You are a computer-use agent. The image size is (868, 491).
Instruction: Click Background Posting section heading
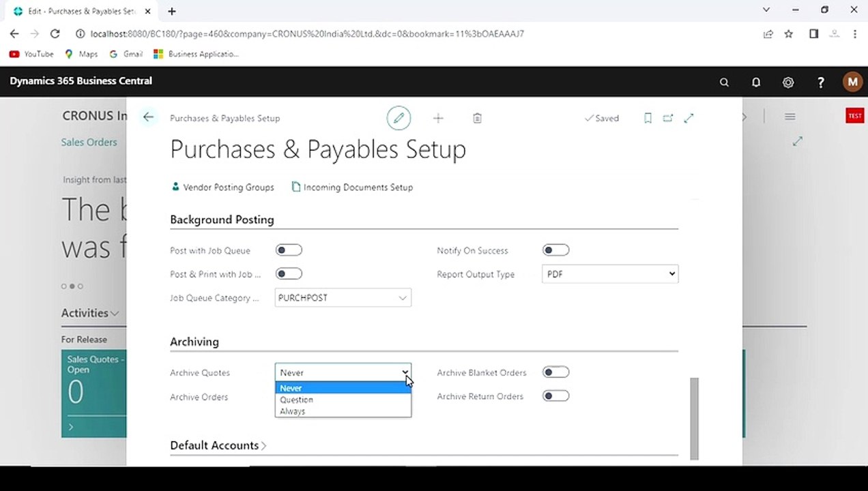(222, 220)
